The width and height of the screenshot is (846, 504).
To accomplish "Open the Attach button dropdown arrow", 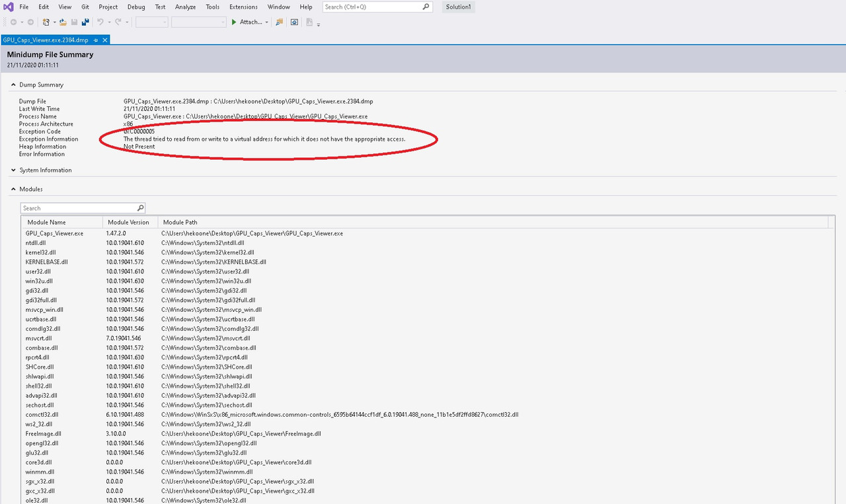I will click(267, 22).
